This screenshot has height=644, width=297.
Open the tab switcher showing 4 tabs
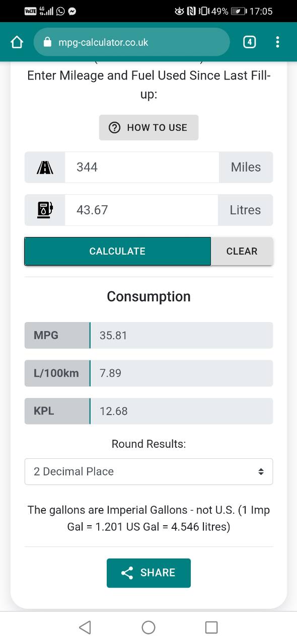(249, 42)
